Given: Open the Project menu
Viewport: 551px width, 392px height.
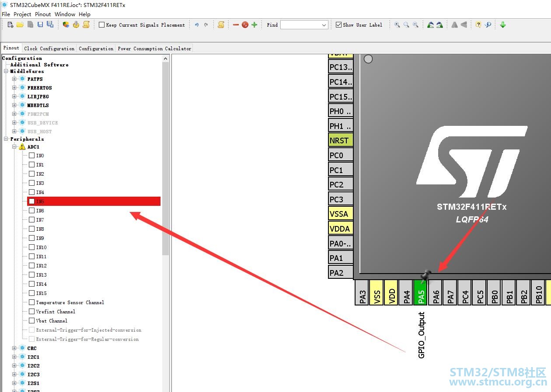Looking at the screenshot, I should (x=22, y=14).
